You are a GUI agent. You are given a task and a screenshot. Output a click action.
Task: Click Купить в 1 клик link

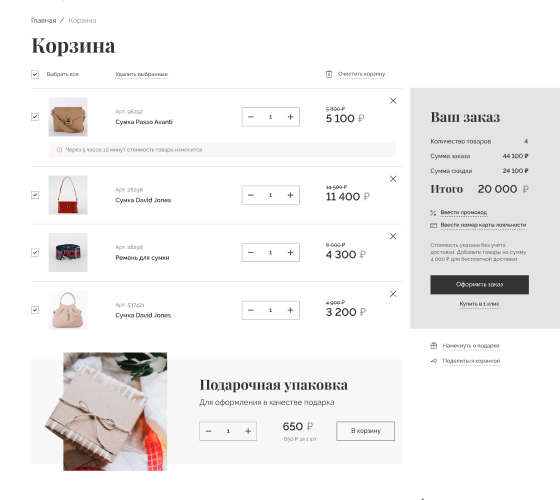tap(479, 304)
